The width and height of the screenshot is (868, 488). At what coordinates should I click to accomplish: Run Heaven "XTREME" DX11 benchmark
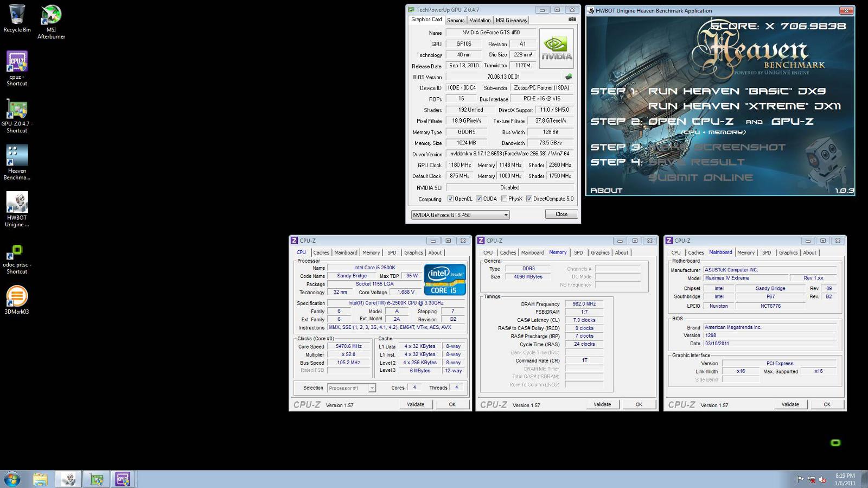pos(744,106)
